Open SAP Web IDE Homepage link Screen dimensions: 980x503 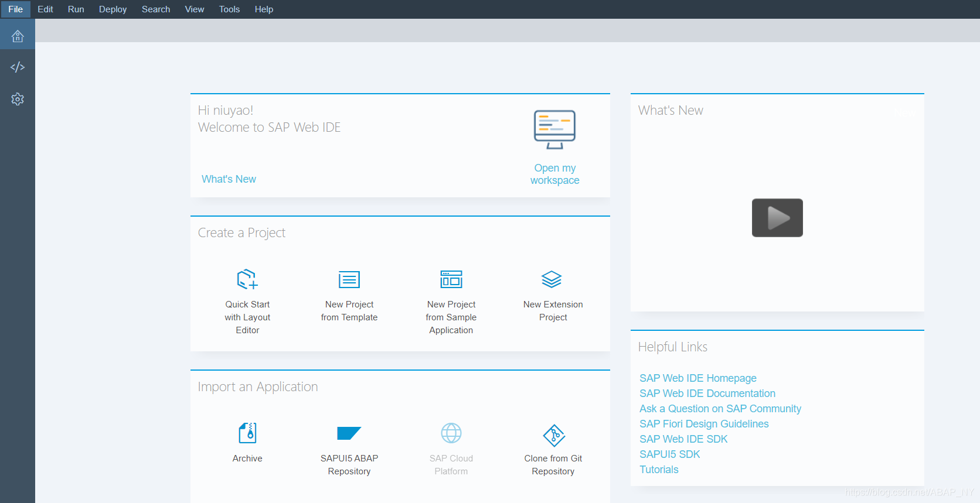coord(698,378)
